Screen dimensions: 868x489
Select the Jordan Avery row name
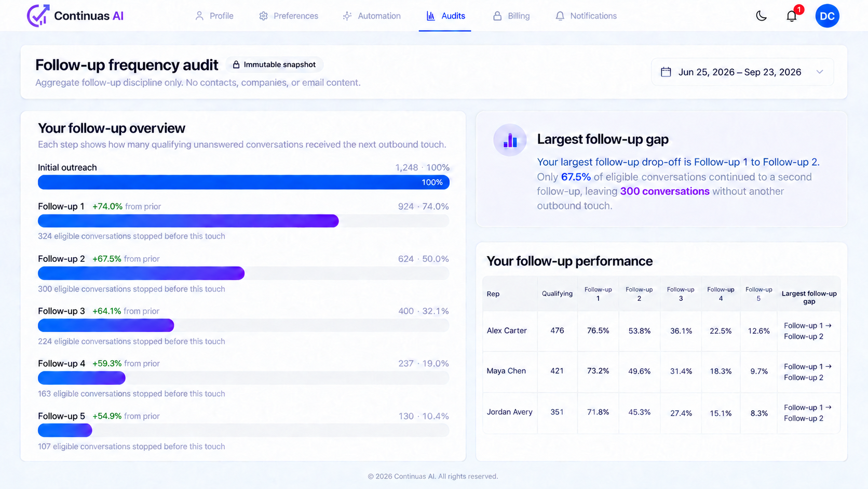point(509,412)
